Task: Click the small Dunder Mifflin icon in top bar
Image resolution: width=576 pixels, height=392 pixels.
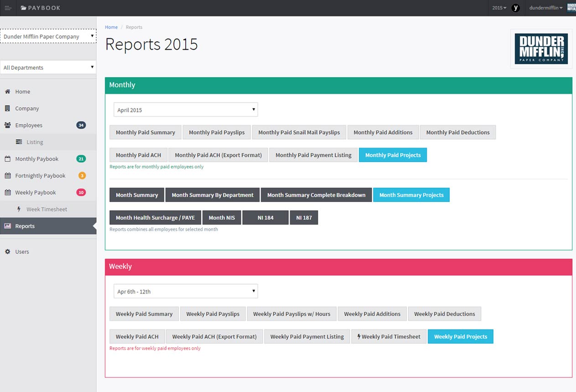Action: 571,8
